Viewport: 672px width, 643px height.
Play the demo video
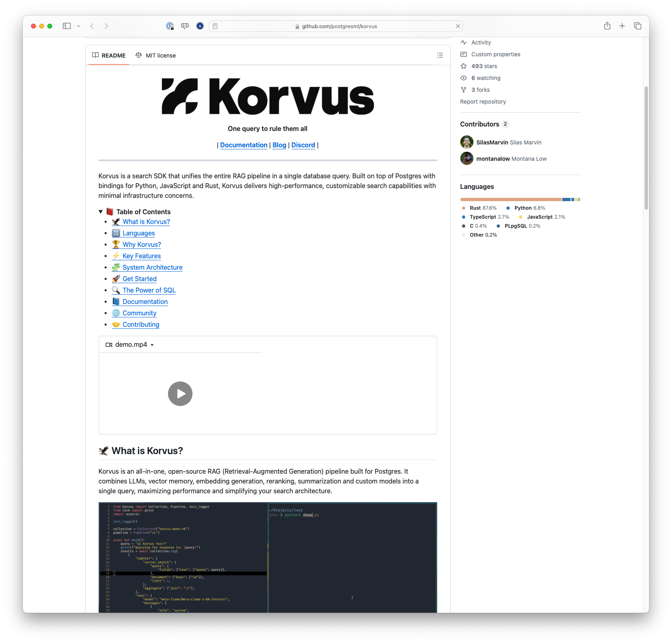180,394
